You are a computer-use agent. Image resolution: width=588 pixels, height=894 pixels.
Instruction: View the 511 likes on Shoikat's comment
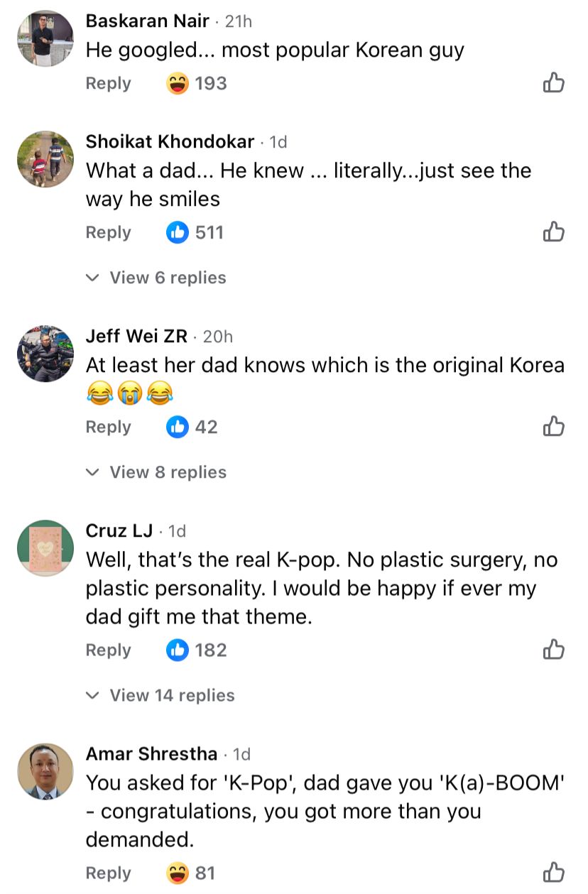tap(195, 232)
